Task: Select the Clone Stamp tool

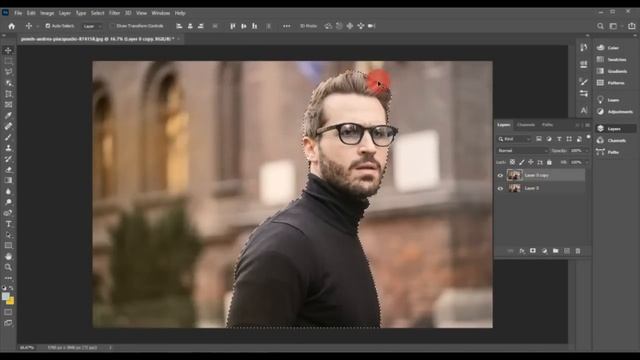Action: coord(8,148)
